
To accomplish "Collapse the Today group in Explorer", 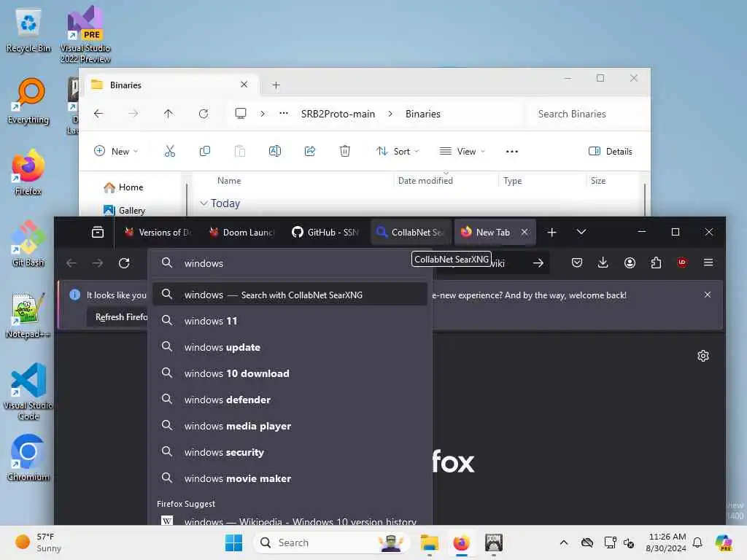I will pos(204,203).
